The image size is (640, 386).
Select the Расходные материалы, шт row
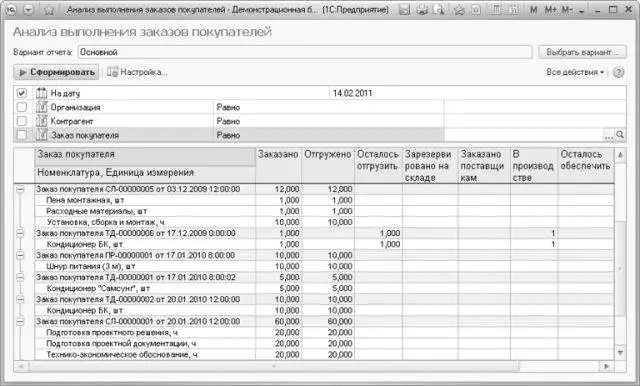(324, 211)
